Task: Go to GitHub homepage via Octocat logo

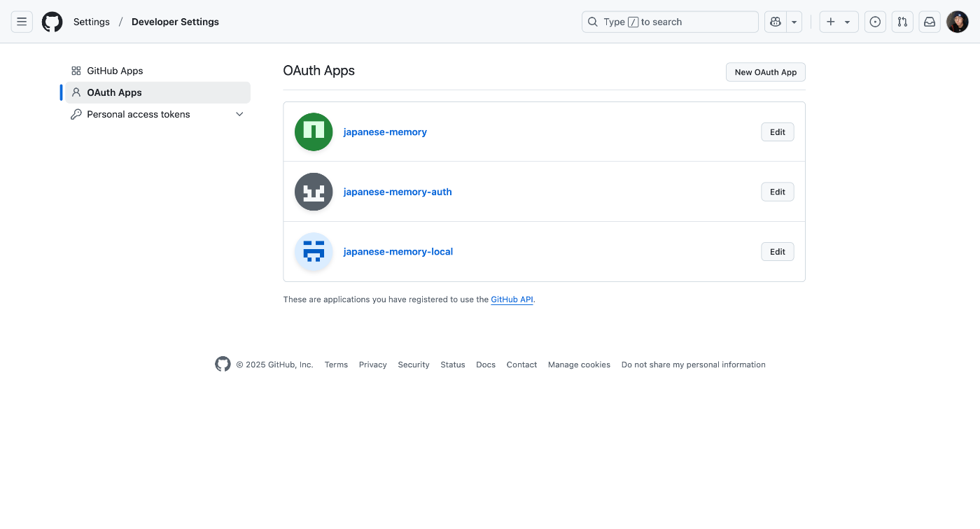Action: (52, 22)
